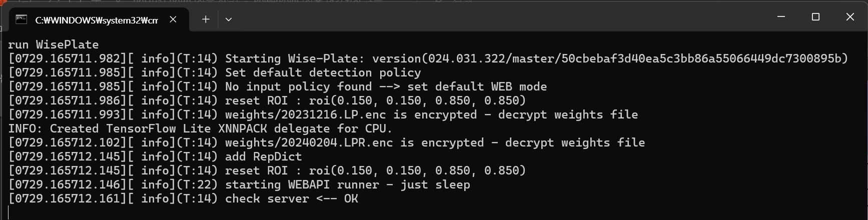
Task: Click the "No input policy found" log line
Action: (x=278, y=86)
